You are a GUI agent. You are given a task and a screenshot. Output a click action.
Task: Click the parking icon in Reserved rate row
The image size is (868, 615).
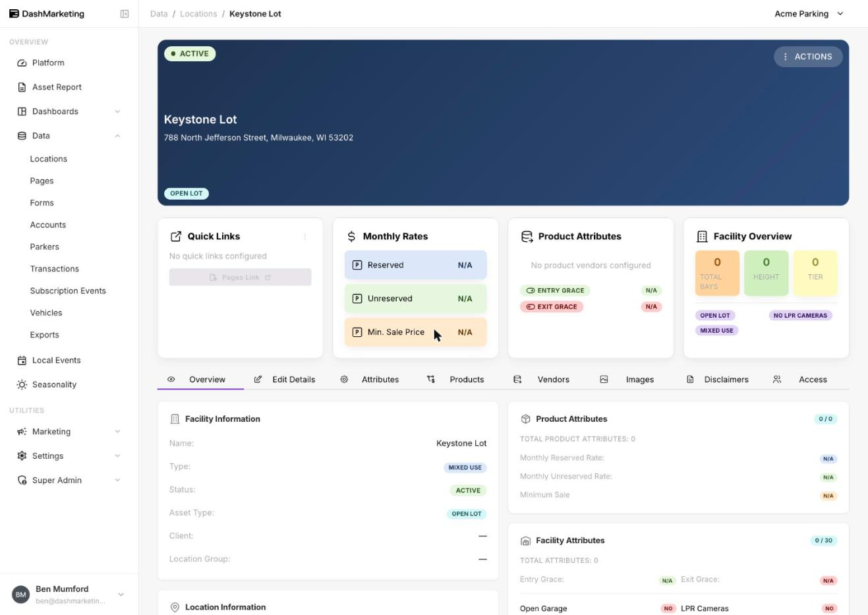click(x=357, y=265)
